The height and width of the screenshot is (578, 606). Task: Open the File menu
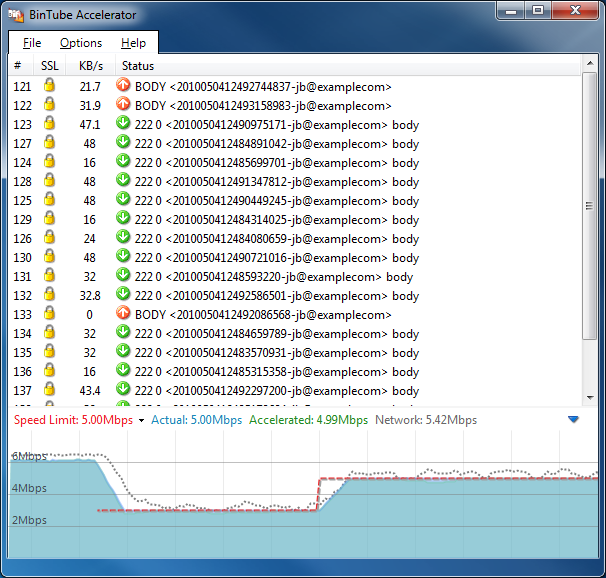(x=32, y=43)
